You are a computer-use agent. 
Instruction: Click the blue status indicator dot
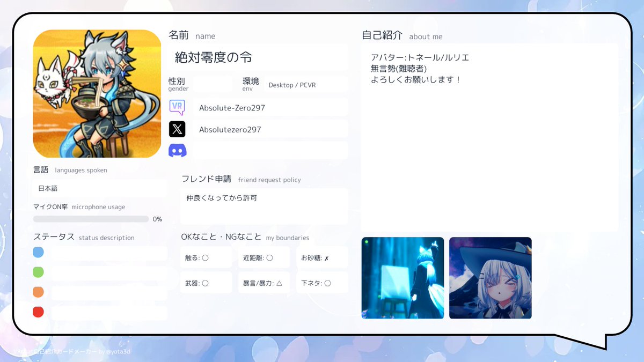(x=38, y=253)
